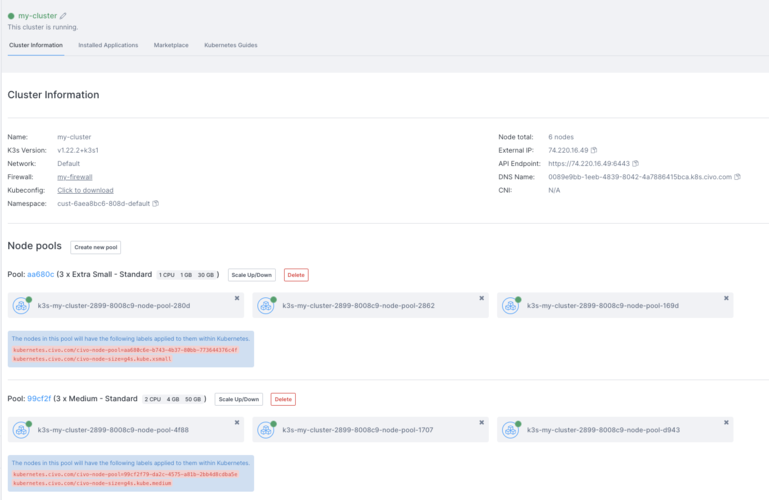Copy the Namespace value
Viewport: 769px width, 500px height.
tap(155, 203)
